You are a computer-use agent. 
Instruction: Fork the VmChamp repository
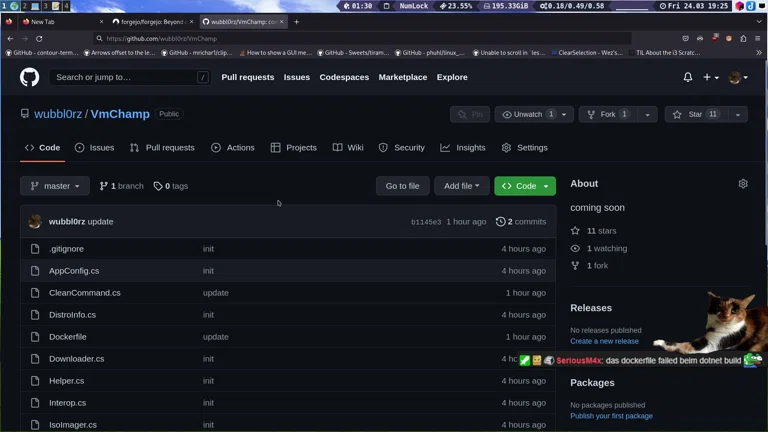[608, 114]
